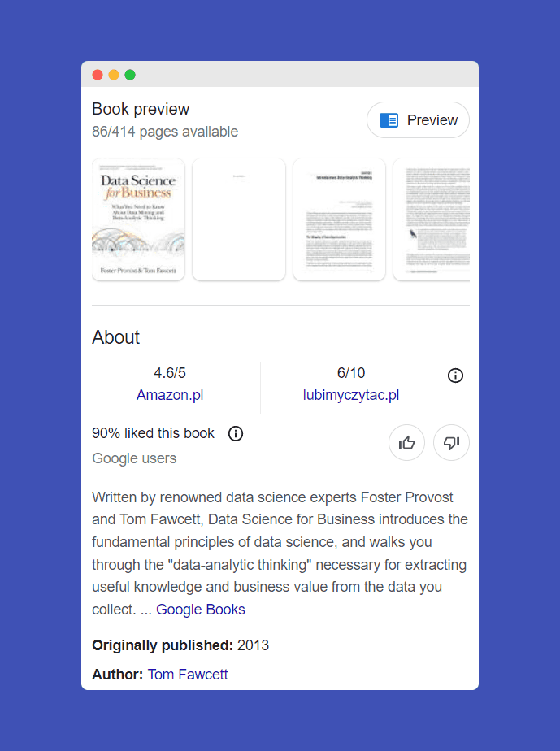Screen dimensions: 560x751
Task: Visit the lubimyczytac.pl rating link
Action: tap(351, 396)
